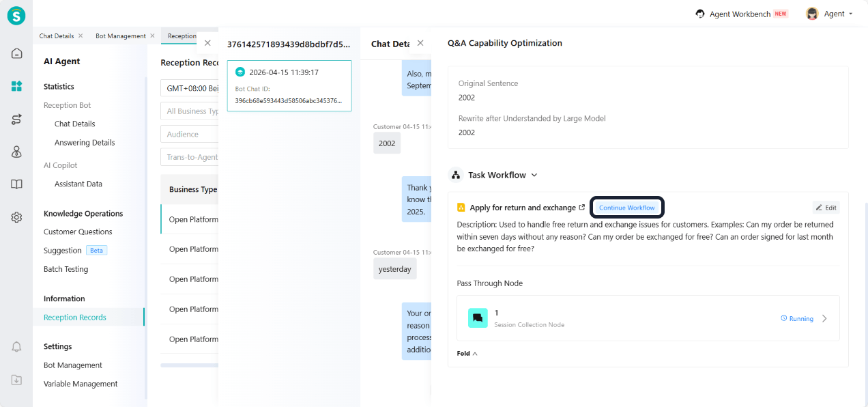
Task: Switch to the Bot Management tab
Action: point(121,36)
